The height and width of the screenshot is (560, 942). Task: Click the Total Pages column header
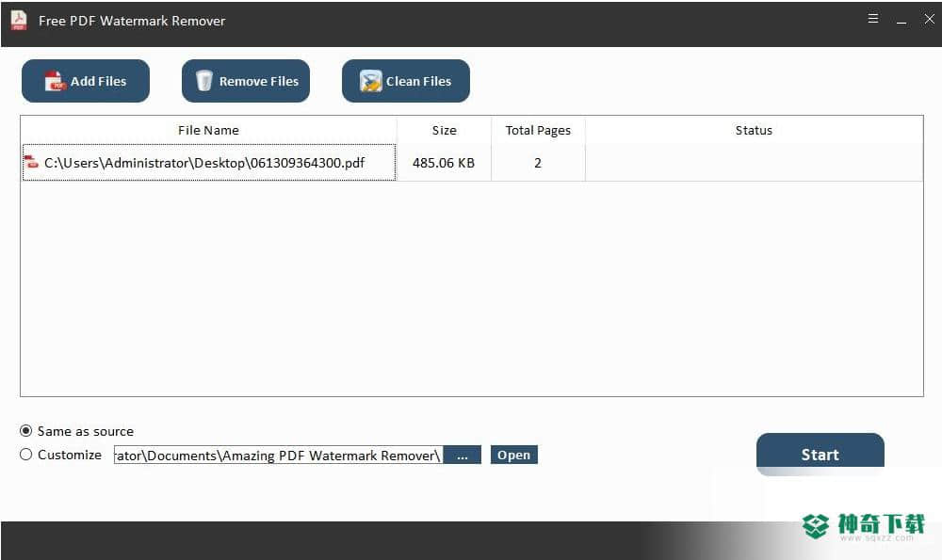pyautogui.click(x=538, y=130)
